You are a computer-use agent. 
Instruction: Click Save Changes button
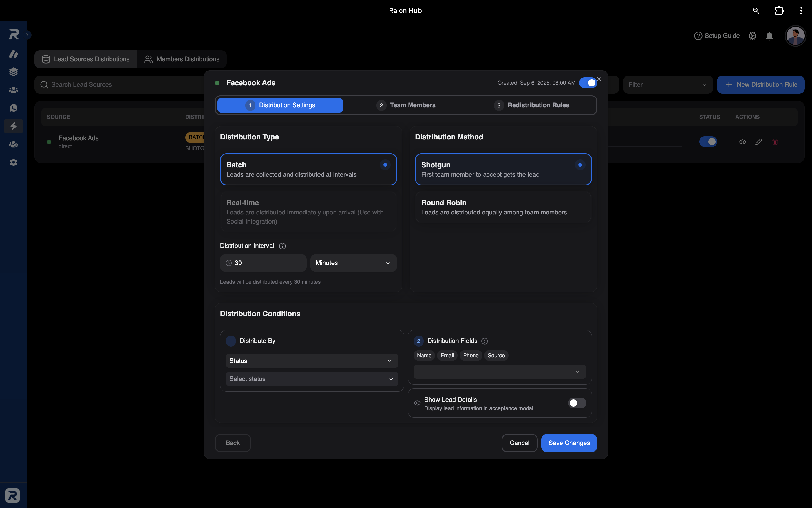(569, 443)
